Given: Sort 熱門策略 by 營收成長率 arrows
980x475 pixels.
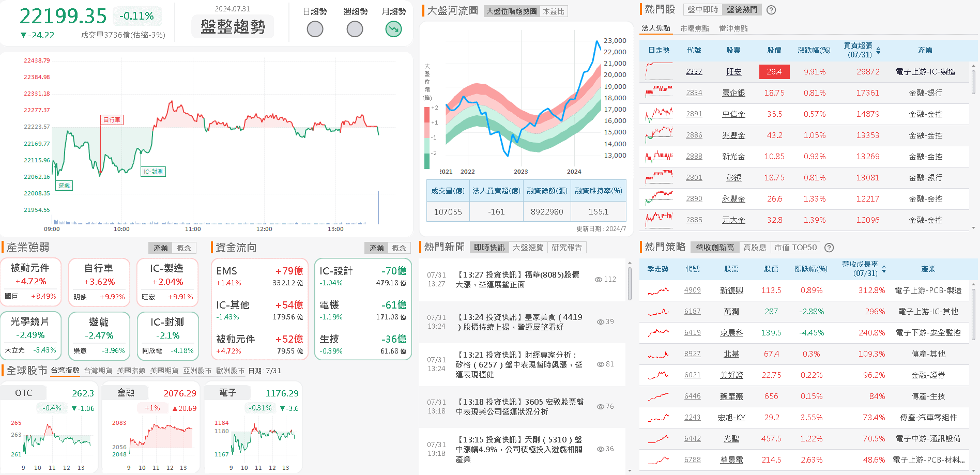Looking at the screenshot, I should click(884, 269).
